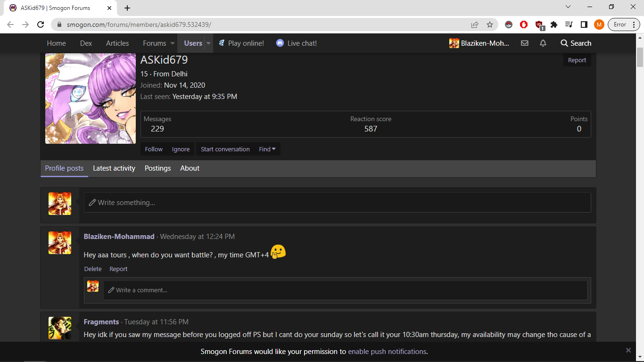Start conversation with ASKid679
644x362 pixels.
225,149
